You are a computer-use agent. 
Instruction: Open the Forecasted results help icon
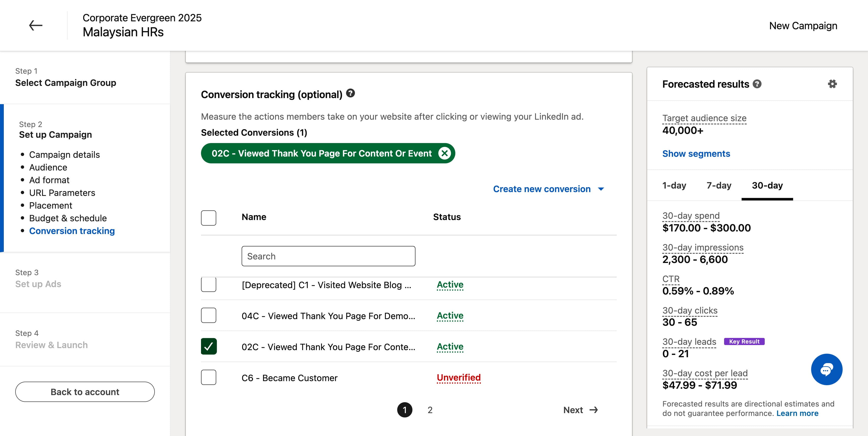757,84
